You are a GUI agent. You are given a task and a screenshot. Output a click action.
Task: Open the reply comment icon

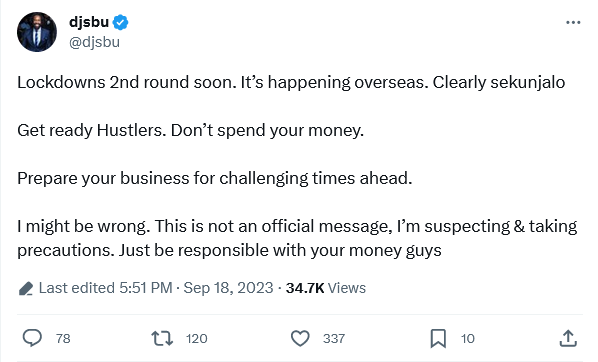point(32,338)
